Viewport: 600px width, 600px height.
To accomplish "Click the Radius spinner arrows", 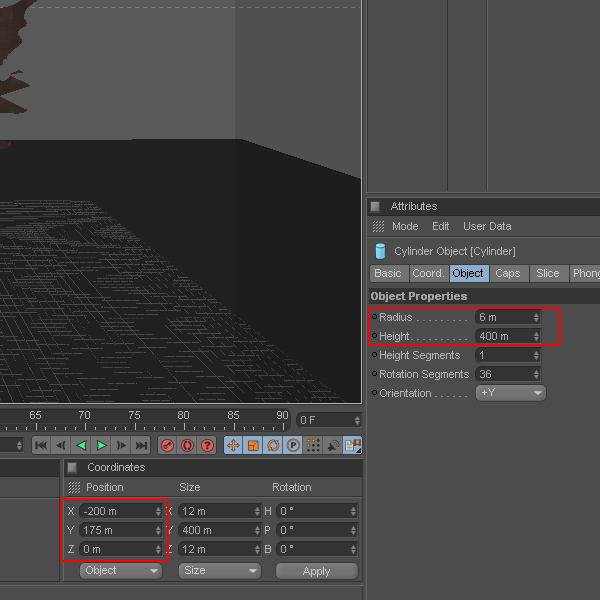I will 536,317.
